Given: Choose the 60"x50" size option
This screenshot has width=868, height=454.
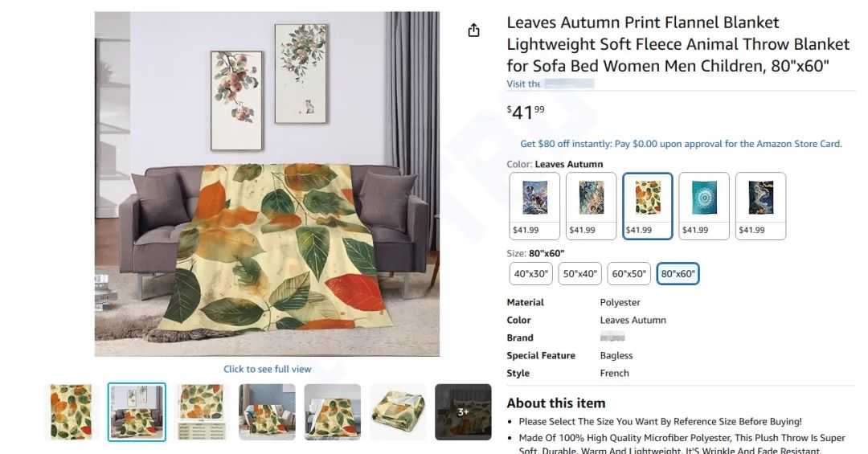Looking at the screenshot, I should pyautogui.click(x=628, y=273).
